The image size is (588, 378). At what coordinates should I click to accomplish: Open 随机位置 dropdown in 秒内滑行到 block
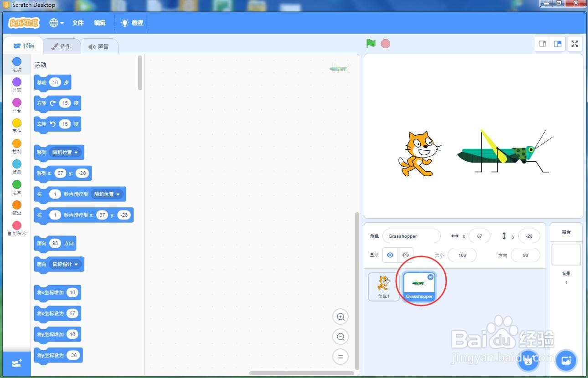pos(107,194)
